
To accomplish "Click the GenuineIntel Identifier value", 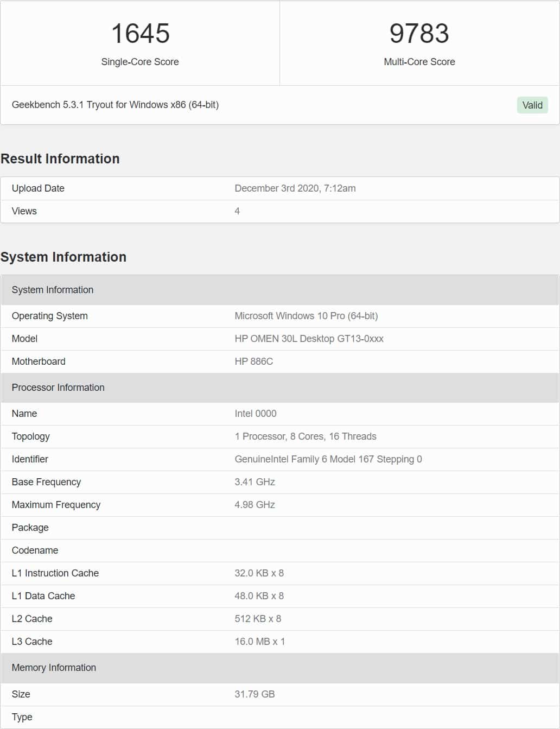I will point(328,459).
